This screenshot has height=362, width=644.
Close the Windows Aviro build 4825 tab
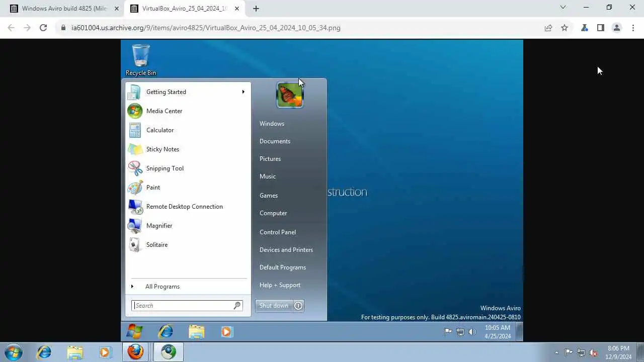click(117, 9)
